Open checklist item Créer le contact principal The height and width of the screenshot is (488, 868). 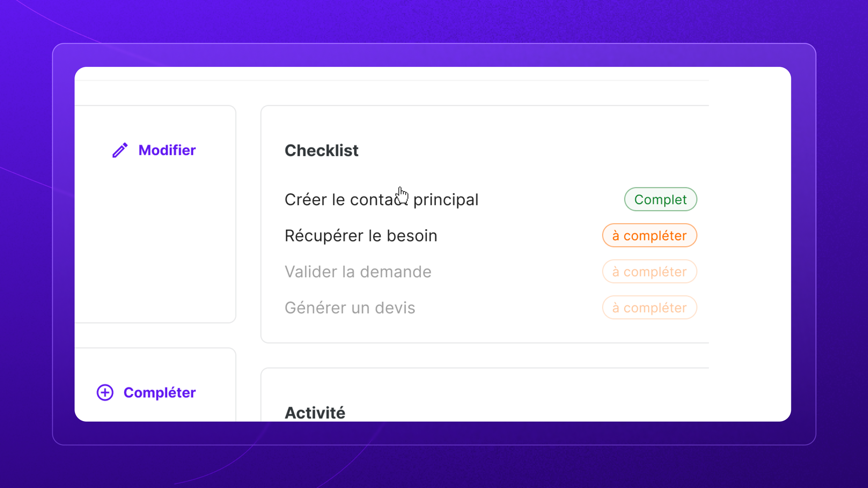pyautogui.click(x=381, y=200)
